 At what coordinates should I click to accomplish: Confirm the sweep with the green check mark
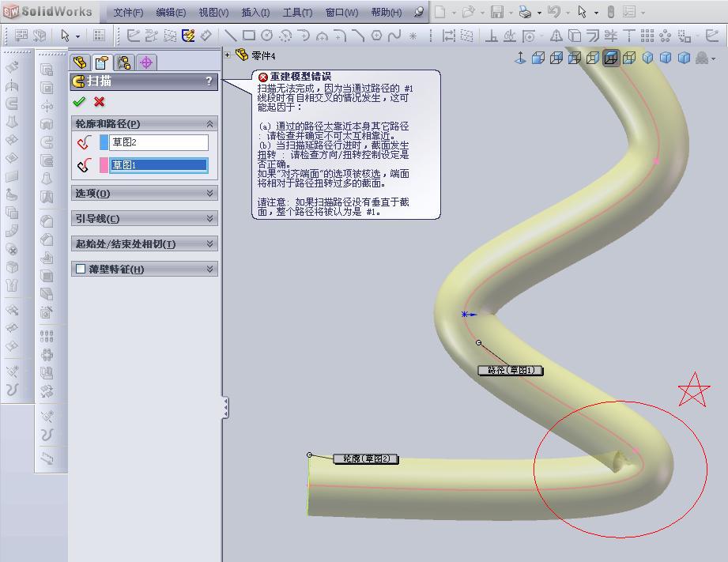pyautogui.click(x=79, y=101)
